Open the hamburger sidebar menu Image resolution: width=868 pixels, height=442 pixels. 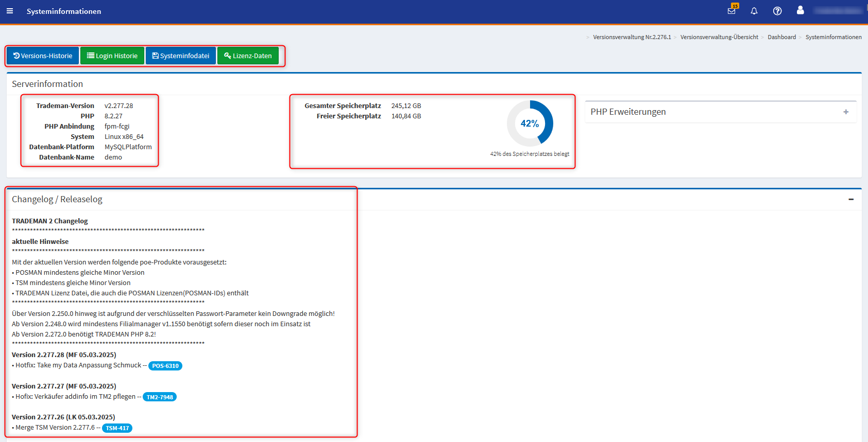pyautogui.click(x=10, y=11)
